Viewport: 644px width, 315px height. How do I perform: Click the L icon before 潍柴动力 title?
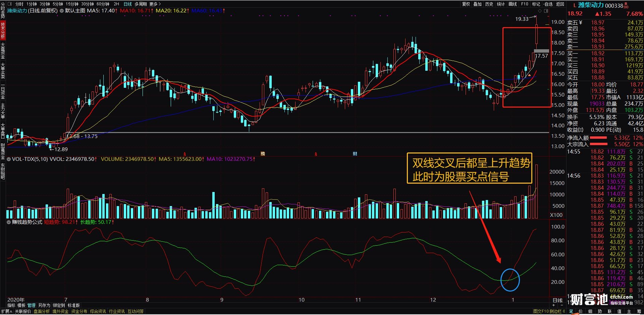(x=575, y=5)
